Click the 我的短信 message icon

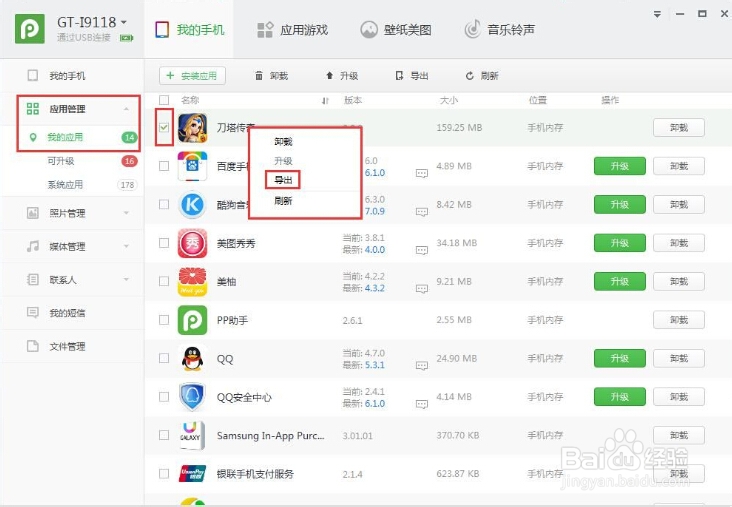[x=33, y=312]
